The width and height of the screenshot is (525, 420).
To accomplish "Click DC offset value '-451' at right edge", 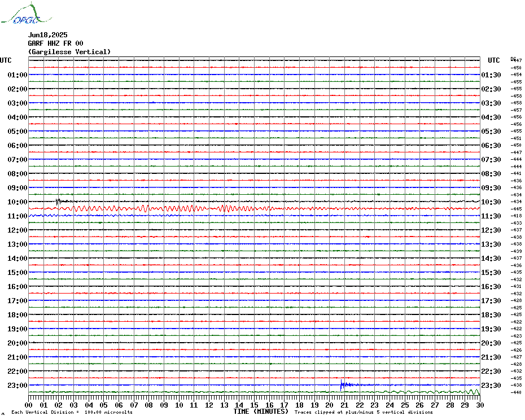I will [x=517, y=138].
